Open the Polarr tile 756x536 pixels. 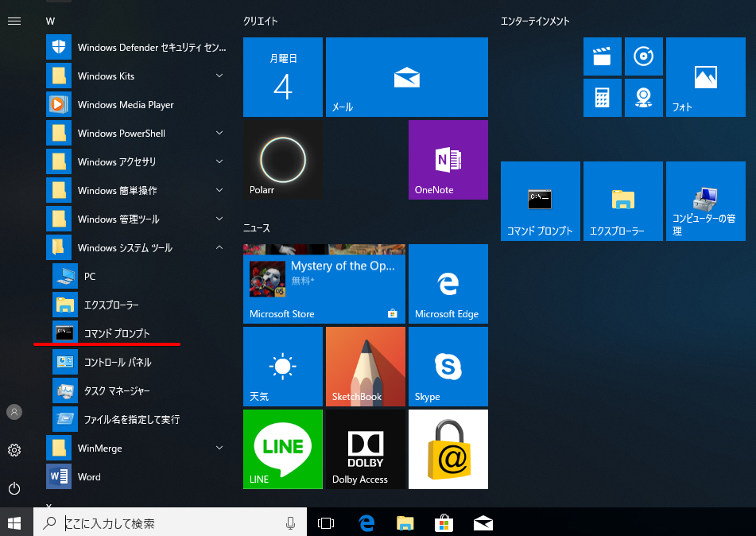pos(283,160)
